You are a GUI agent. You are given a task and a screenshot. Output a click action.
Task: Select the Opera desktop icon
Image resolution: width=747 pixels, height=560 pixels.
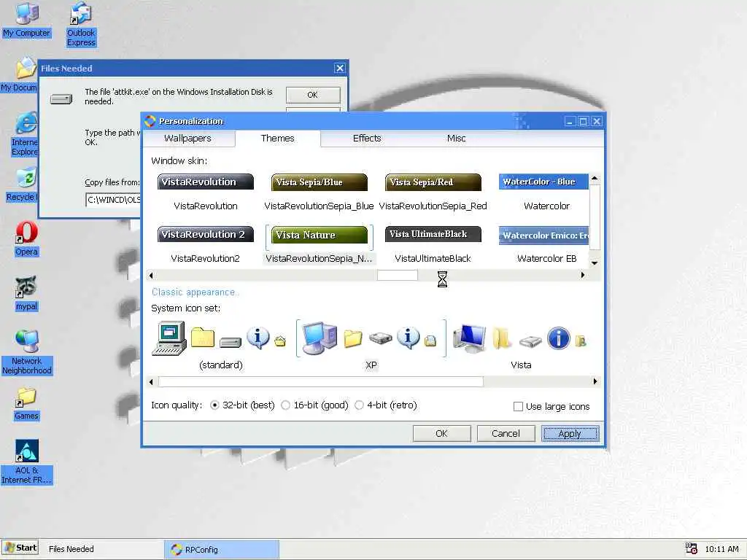coord(27,239)
